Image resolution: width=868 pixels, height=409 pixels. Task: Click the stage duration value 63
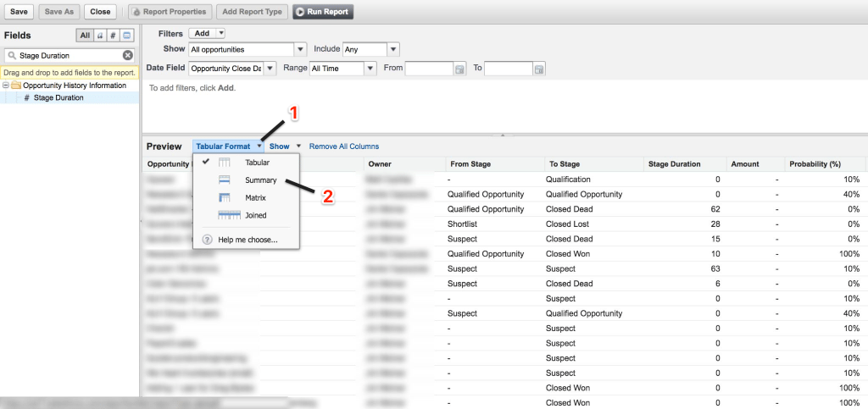coord(715,268)
